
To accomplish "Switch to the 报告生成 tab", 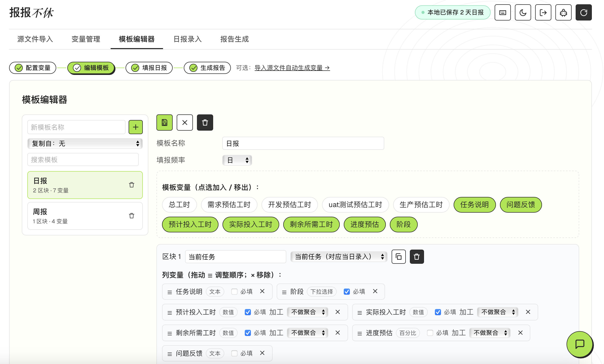I will point(235,39).
